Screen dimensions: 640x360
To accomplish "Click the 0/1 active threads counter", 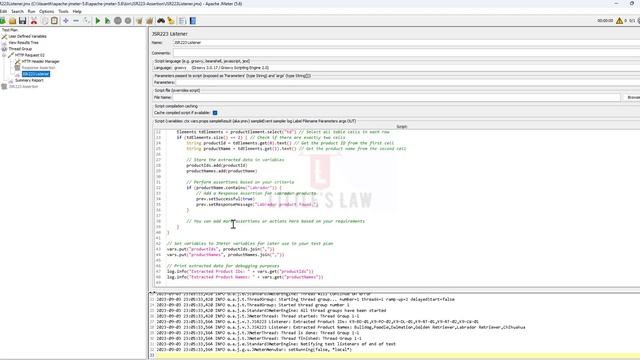I will [632, 20].
